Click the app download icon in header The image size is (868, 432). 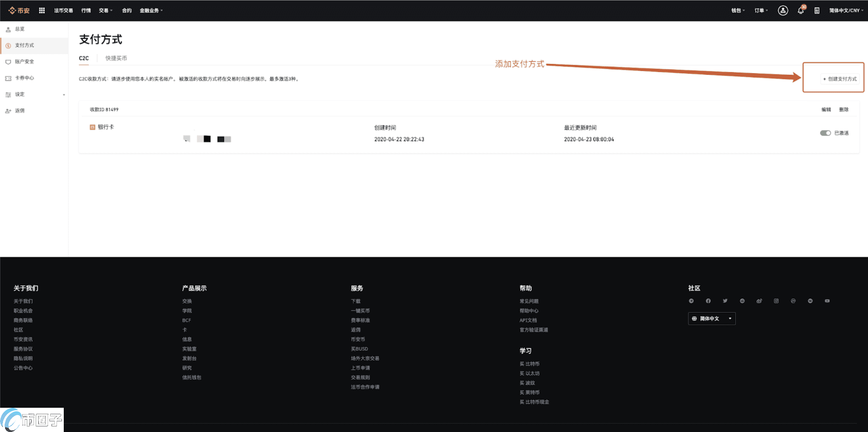817,11
